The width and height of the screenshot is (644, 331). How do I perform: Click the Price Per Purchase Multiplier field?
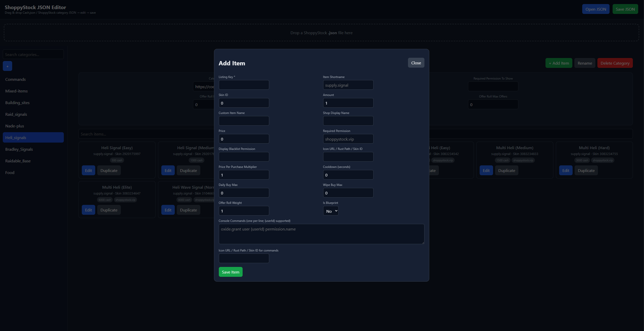[x=244, y=175]
